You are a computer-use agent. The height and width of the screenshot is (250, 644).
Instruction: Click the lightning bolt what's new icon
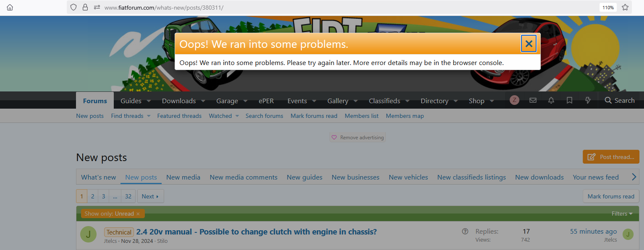(x=588, y=100)
